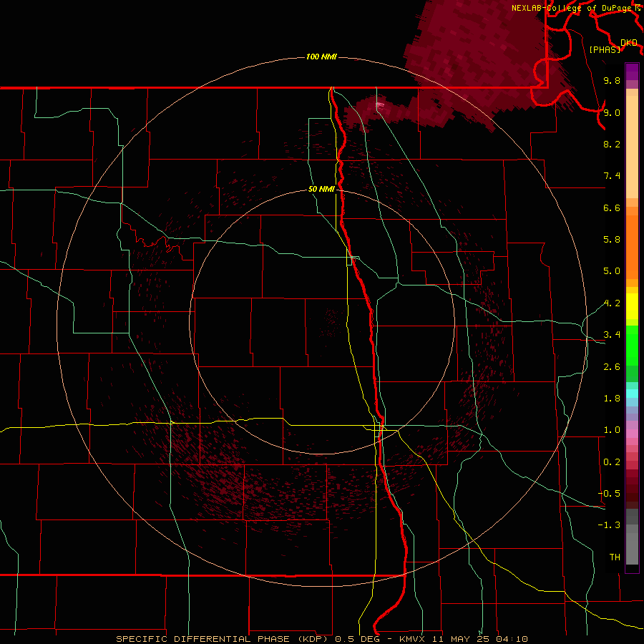Click the 3.4 scale value
Screen dimensions: 644x644
click(612, 335)
